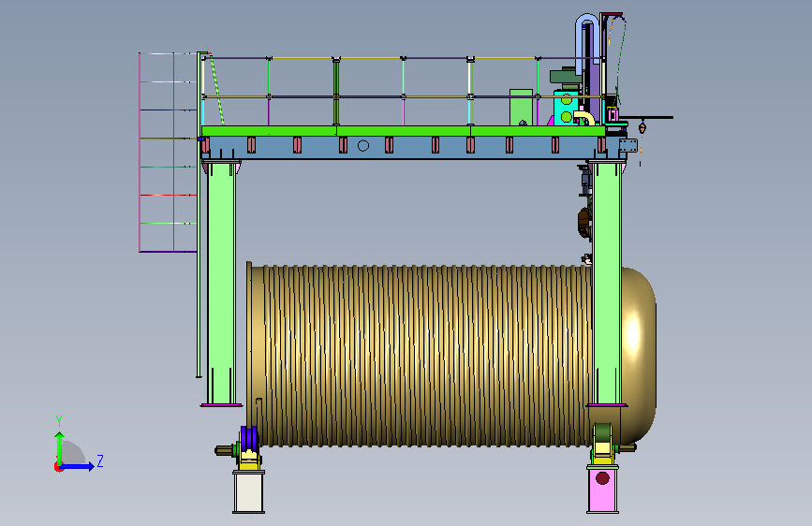Select the black horizontal arm extending right of platform
The image size is (812, 526).
[646, 118]
